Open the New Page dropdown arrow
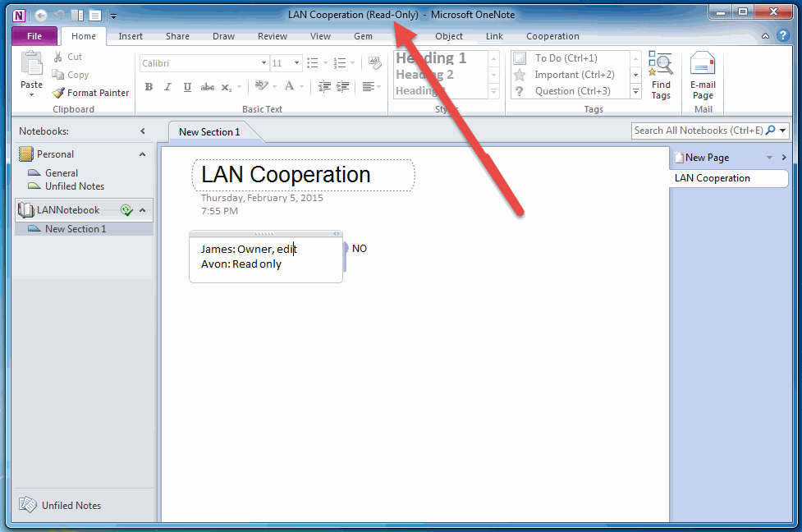This screenshot has height=532, width=802. pyautogui.click(x=769, y=158)
